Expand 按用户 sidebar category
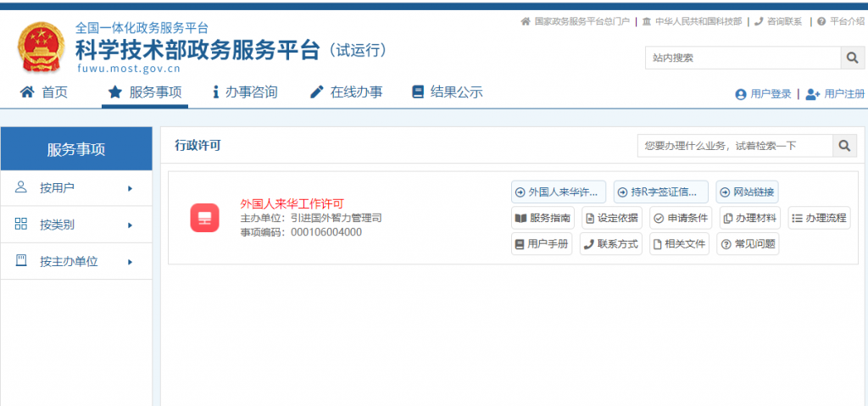This screenshot has width=868, height=406. click(76, 188)
